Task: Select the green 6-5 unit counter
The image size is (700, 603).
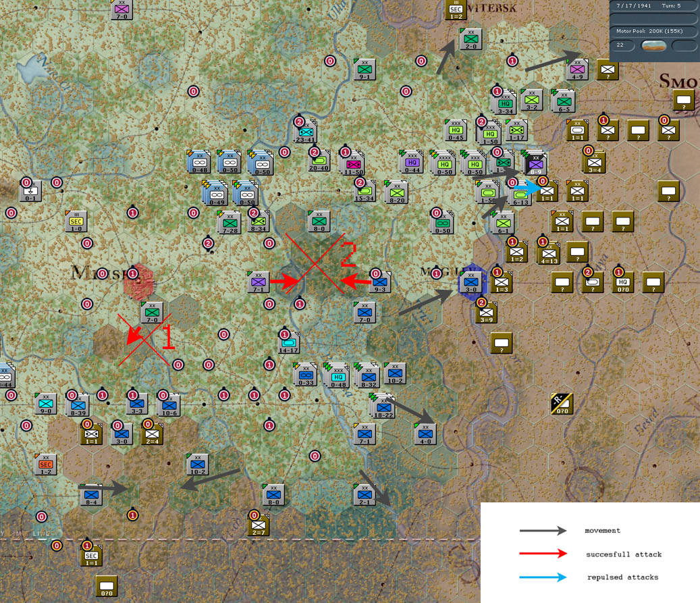Action: 564,102
